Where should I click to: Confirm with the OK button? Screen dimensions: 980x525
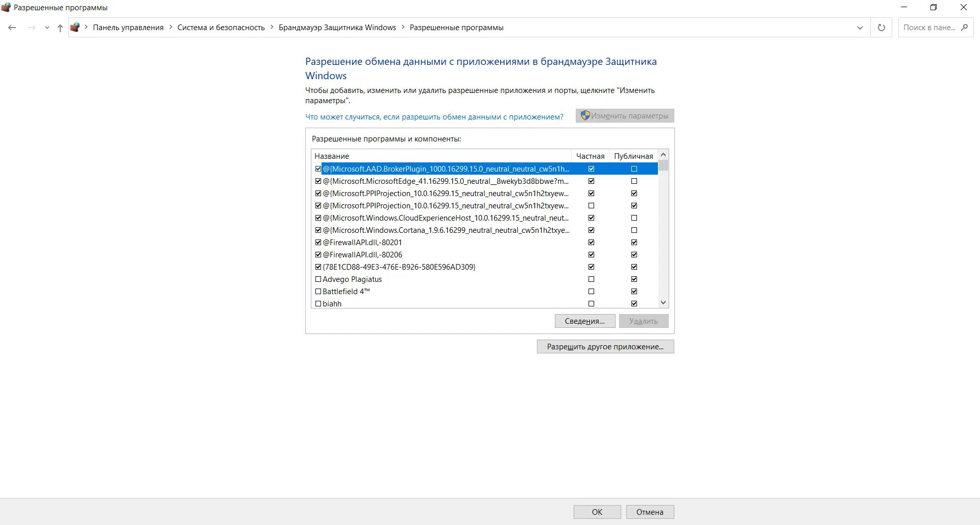point(597,512)
